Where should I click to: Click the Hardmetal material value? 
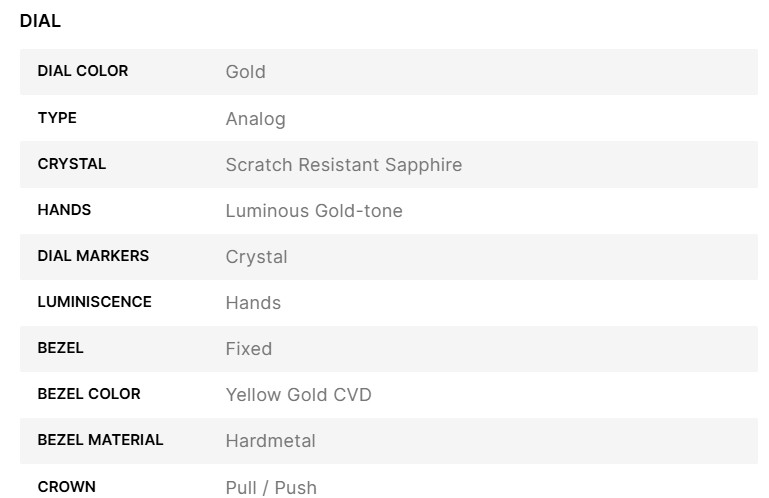(270, 441)
